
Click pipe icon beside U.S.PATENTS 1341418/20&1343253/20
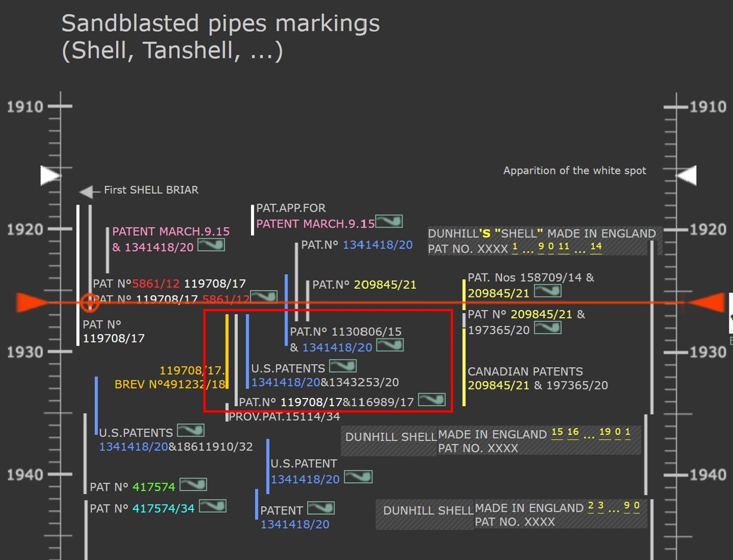342,365
